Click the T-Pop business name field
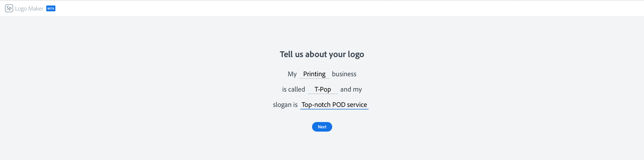The width and height of the screenshot is (644, 160). (323, 89)
